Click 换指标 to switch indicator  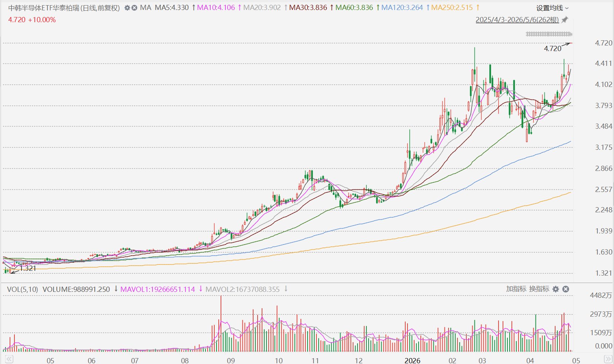[x=539, y=289]
